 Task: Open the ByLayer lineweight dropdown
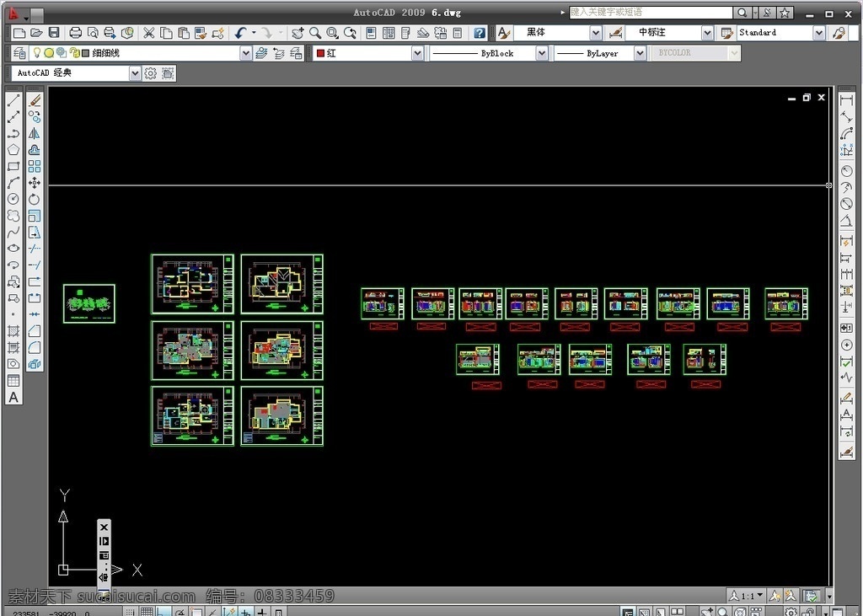[640, 53]
